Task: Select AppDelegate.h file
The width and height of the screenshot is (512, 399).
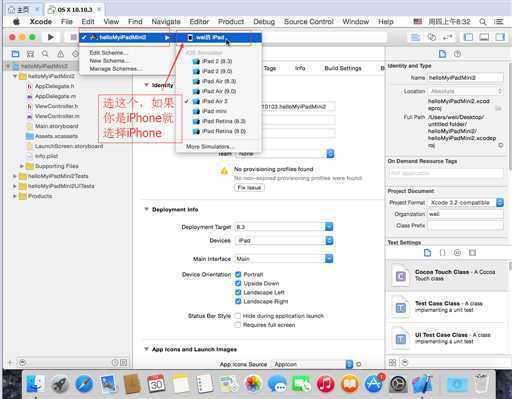Action: (55, 86)
